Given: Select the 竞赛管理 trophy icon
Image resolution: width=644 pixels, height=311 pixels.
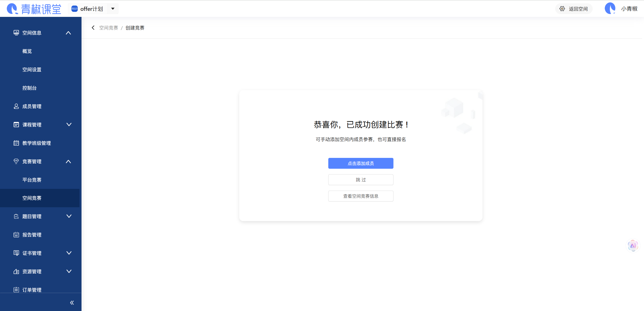Looking at the screenshot, I should (x=16, y=161).
